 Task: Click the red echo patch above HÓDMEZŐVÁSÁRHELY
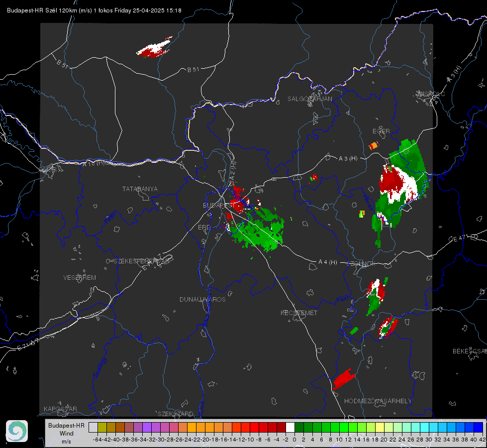[344, 379]
